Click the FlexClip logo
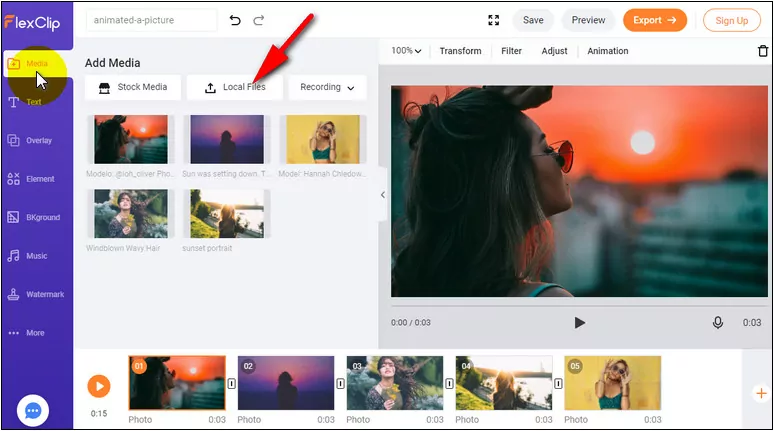This screenshot has width=774, height=431. coord(33,23)
